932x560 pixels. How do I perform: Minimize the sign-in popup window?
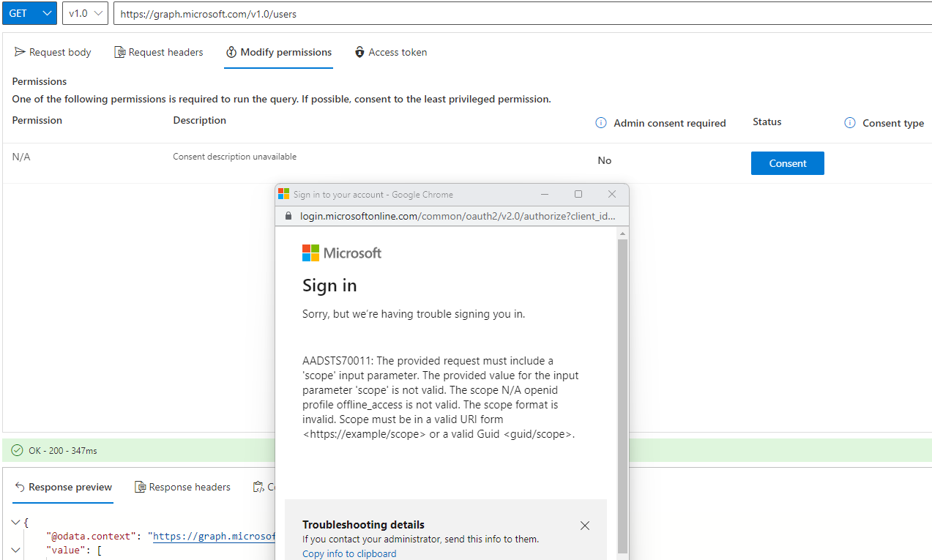[545, 194]
